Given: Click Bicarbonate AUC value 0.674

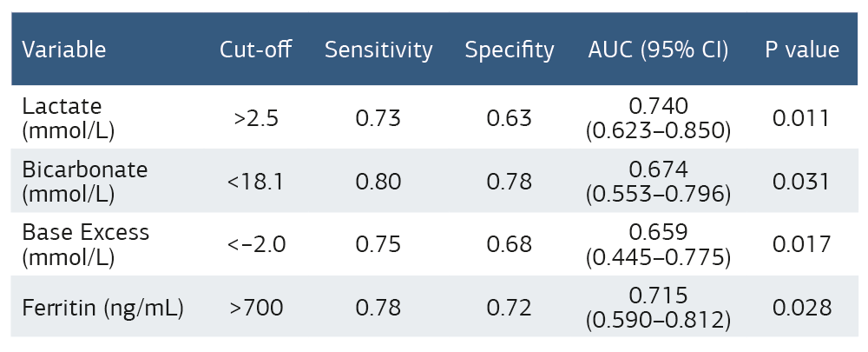Looking at the screenshot, I should [x=658, y=169].
